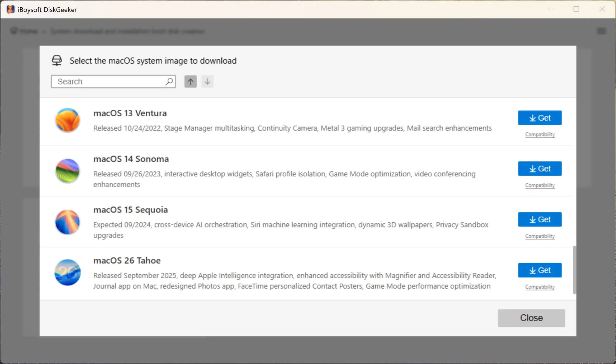Get macOS 13 Ventura image

(540, 118)
